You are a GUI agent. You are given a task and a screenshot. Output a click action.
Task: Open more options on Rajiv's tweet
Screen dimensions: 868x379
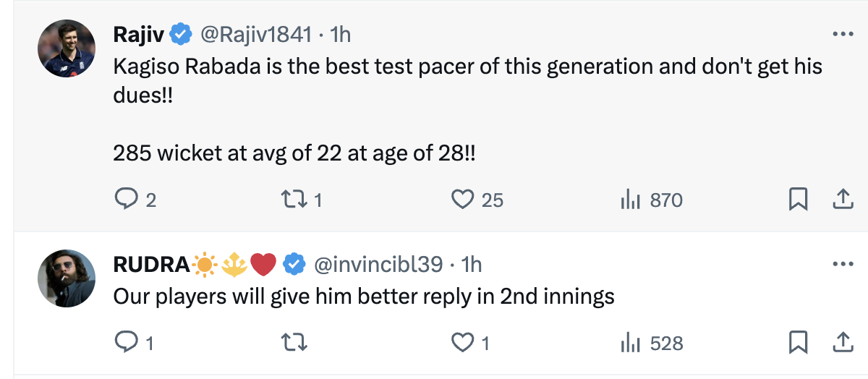[843, 34]
